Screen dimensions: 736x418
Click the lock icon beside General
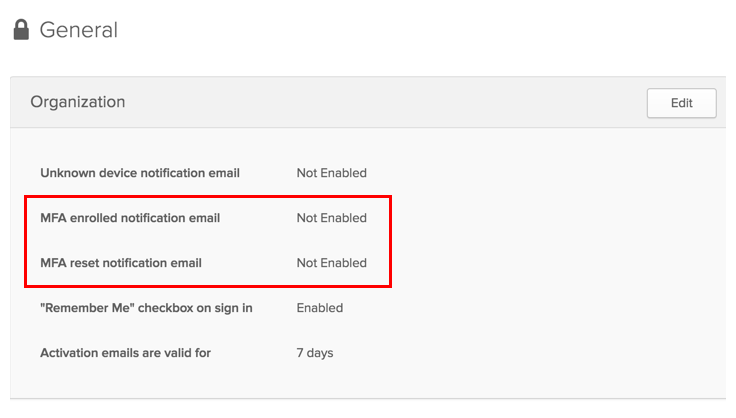(x=21, y=30)
